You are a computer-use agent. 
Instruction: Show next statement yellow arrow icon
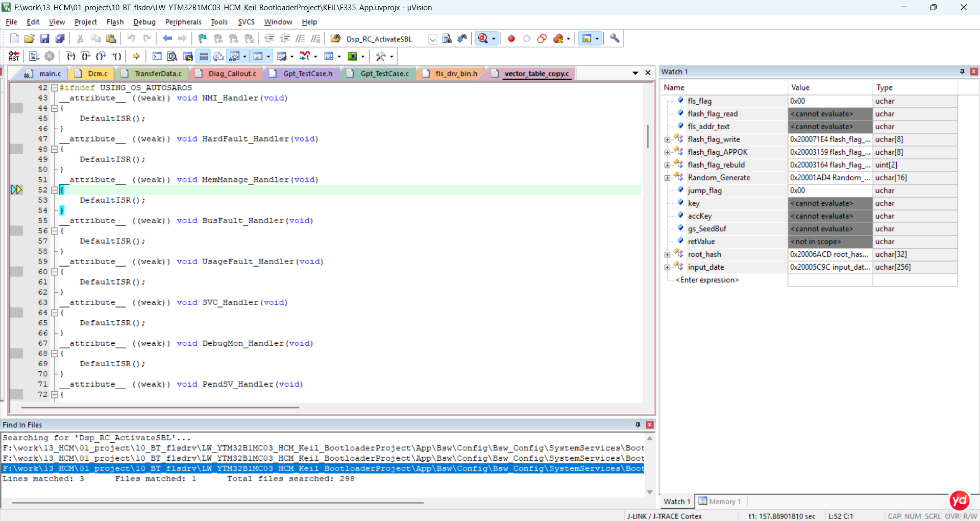point(136,56)
